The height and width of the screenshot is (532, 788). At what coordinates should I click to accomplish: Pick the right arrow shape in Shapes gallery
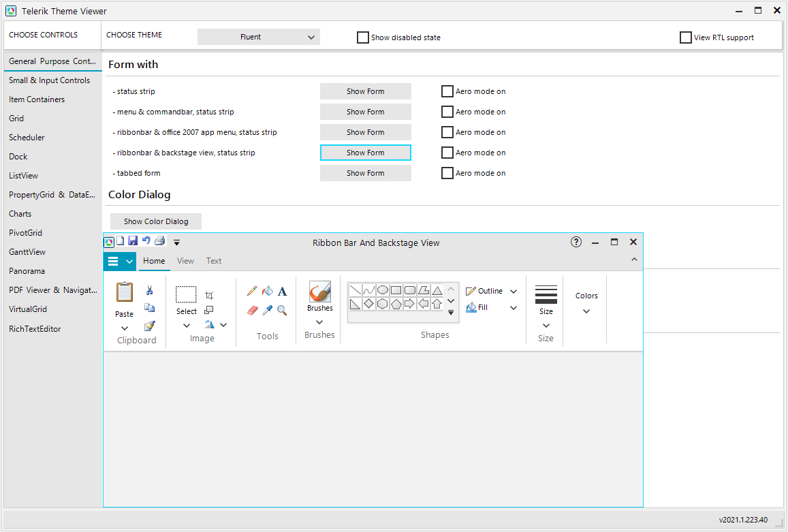tap(409, 304)
